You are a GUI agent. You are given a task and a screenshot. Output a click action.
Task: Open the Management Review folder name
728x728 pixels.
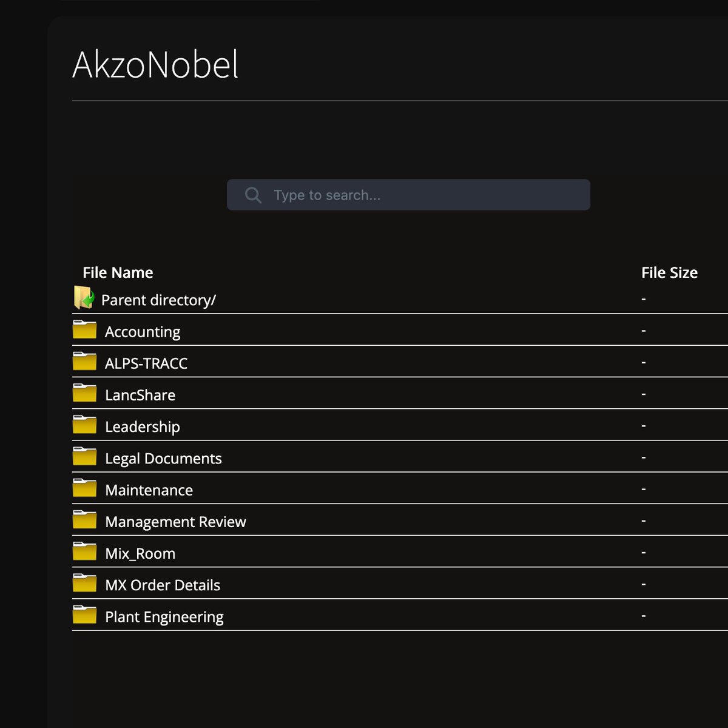pyautogui.click(x=175, y=522)
